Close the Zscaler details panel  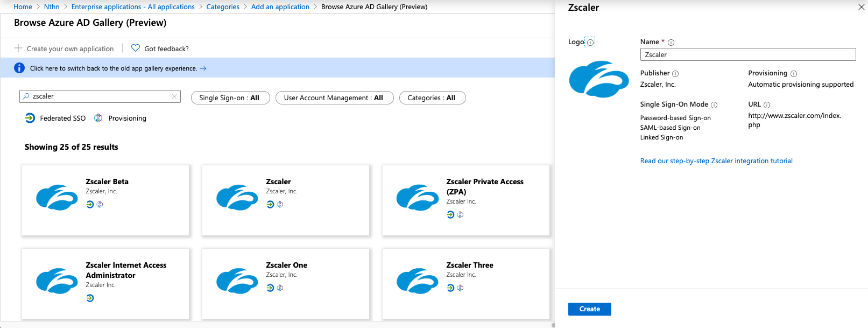861,7
